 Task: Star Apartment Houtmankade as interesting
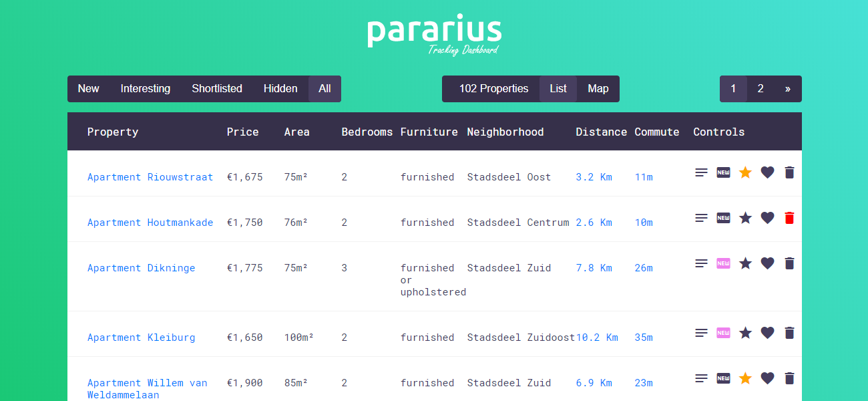point(745,218)
